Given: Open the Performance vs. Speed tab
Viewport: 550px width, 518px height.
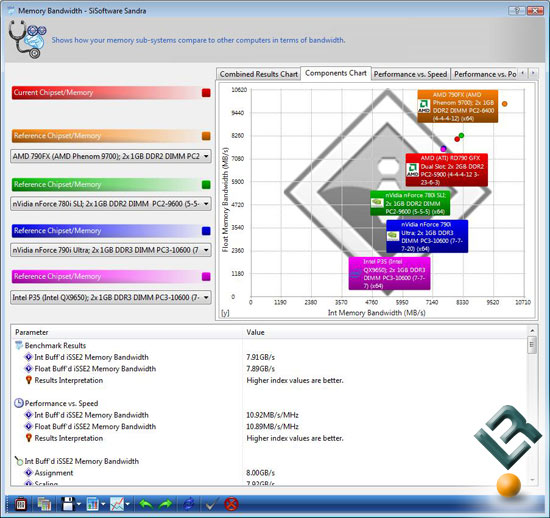Looking at the screenshot, I should [410, 74].
